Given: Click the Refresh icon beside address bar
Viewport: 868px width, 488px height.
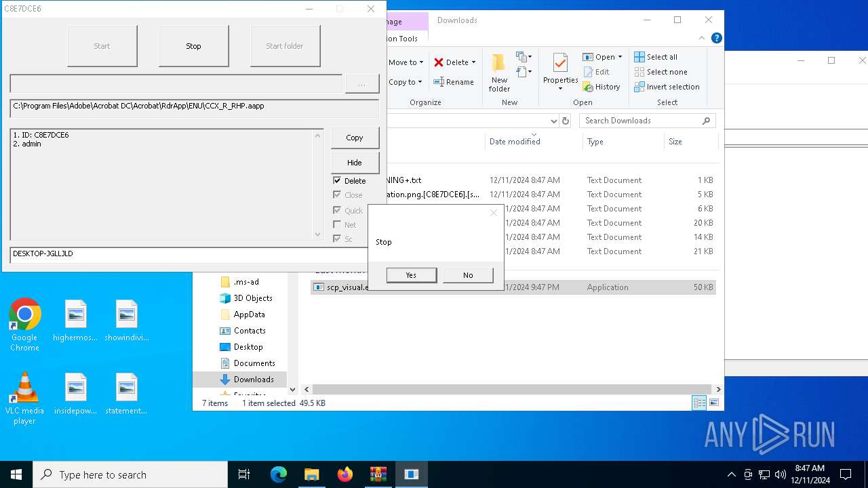Looking at the screenshot, I should 566,121.
